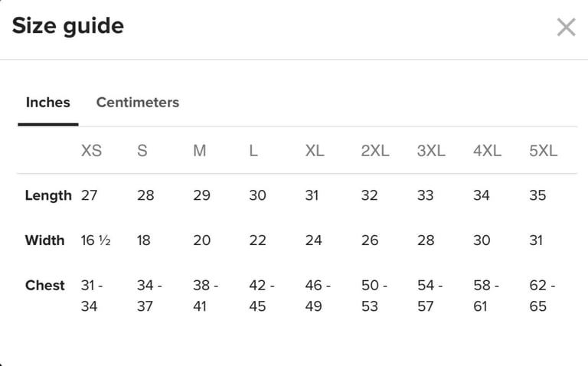This screenshot has width=588, height=366.
Task: Switch to the Centimeters tab
Action: point(138,102)
